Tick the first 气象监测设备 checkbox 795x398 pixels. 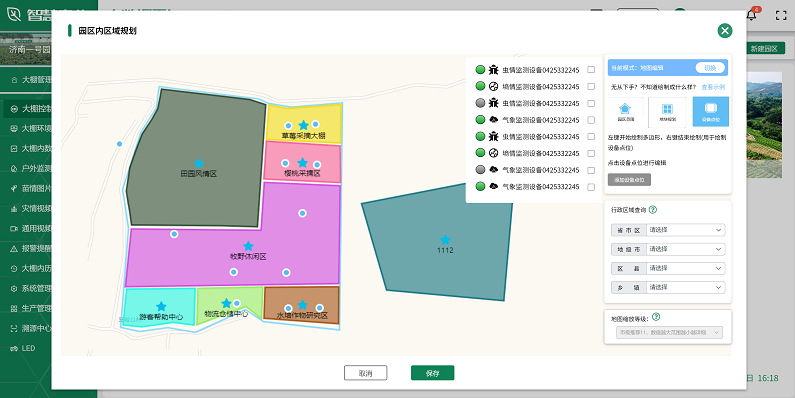click(591, 120)
